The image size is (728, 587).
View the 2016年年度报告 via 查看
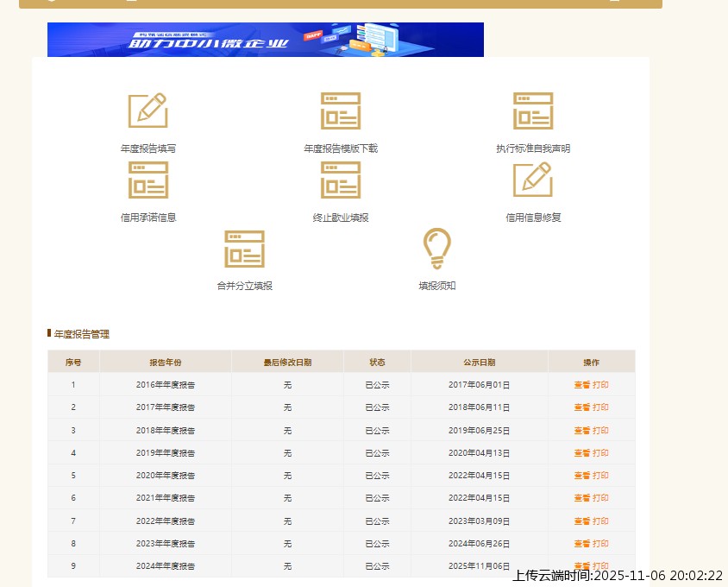click(x=582, y=385)
